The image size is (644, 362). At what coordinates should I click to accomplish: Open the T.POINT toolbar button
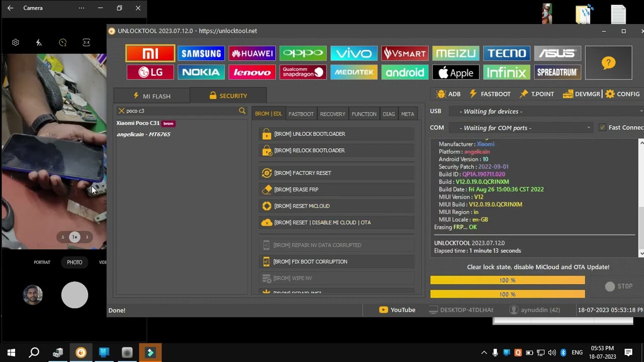click(536, 94)
